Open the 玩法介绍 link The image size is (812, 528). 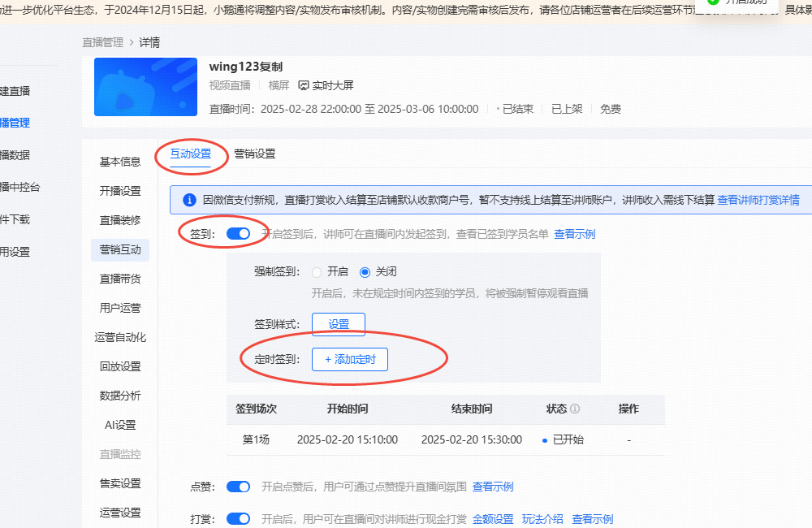point(542,519)
